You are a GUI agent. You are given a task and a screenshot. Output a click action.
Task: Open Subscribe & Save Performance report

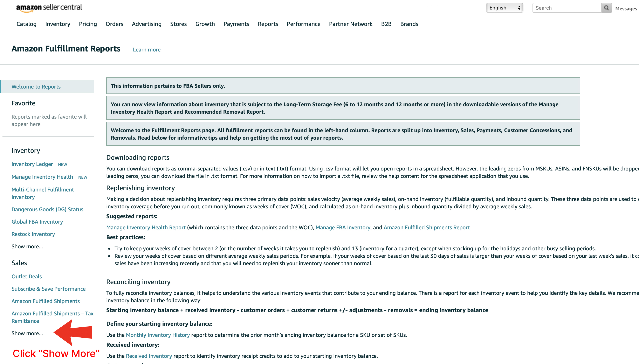(49, 289)
